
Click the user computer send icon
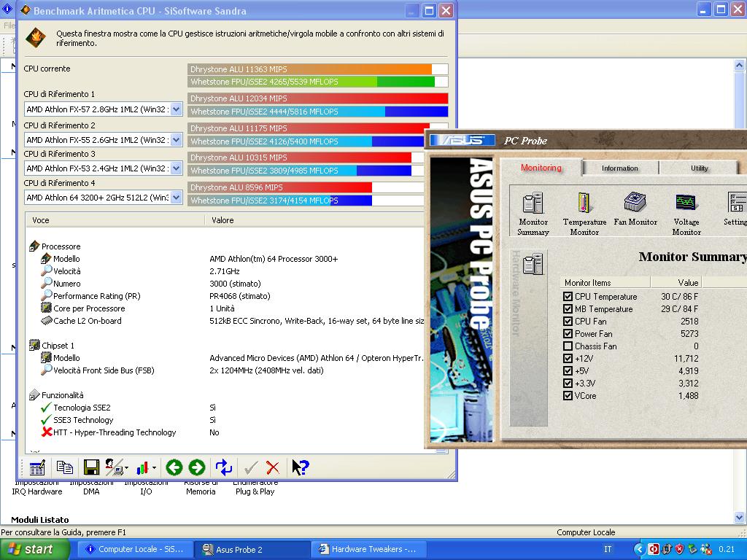click(114, 467)
